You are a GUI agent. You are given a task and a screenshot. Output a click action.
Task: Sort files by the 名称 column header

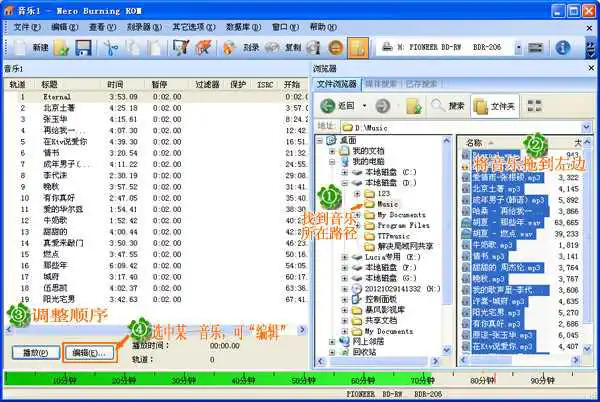coord(474,143)
